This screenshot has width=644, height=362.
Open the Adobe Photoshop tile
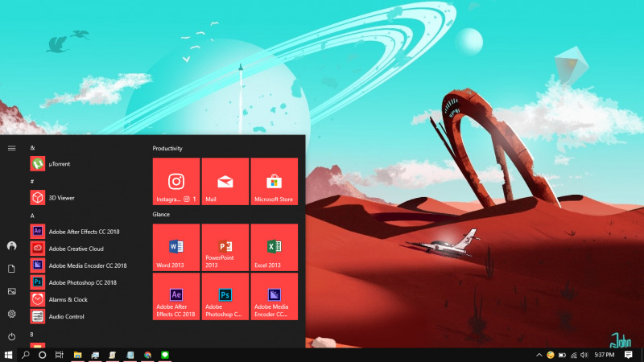tap(225, 296)
